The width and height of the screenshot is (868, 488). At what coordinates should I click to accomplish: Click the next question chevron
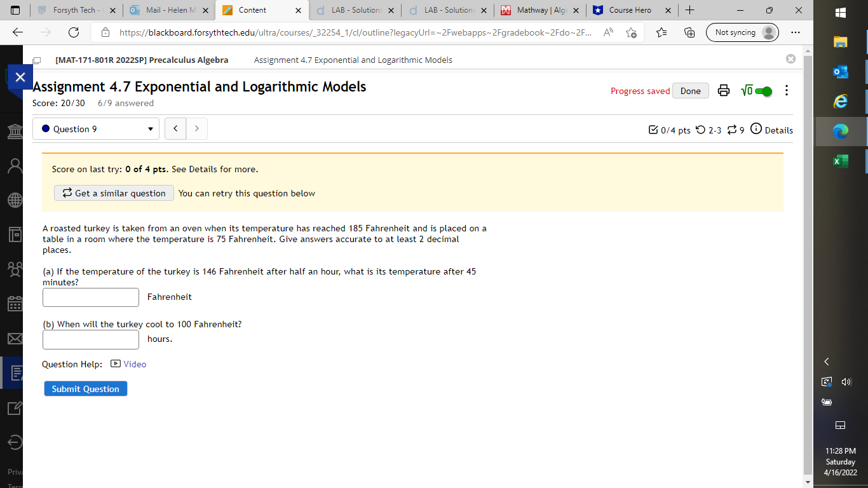coord(196,128)
